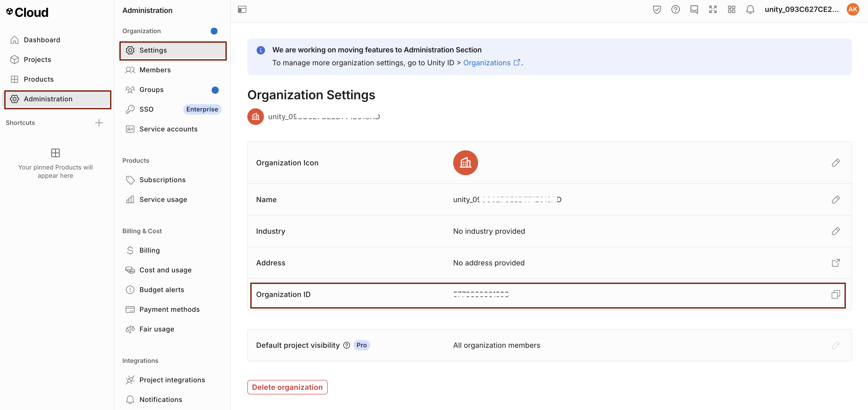Add a shortcut with the plus icon
This screenshot has width=868, height=410.
point(99,123)
